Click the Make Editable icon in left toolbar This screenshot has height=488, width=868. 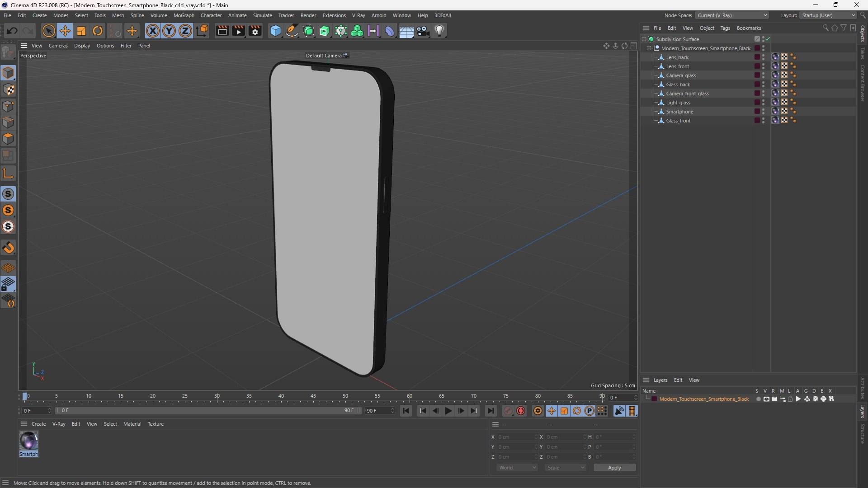[8, 52]
